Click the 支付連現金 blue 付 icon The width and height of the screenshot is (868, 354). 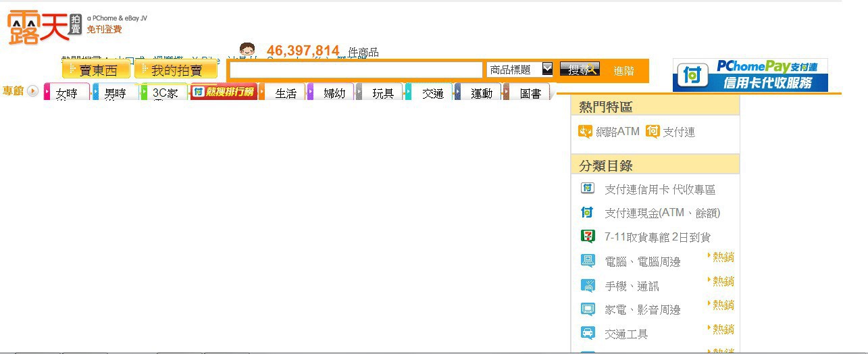pos(588,212)
